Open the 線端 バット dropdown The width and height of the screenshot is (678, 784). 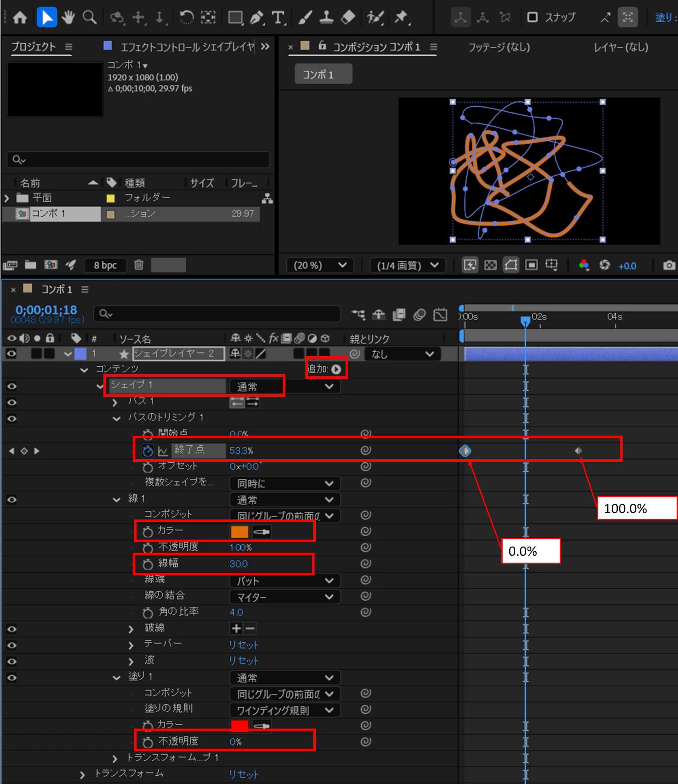(284, 581)
